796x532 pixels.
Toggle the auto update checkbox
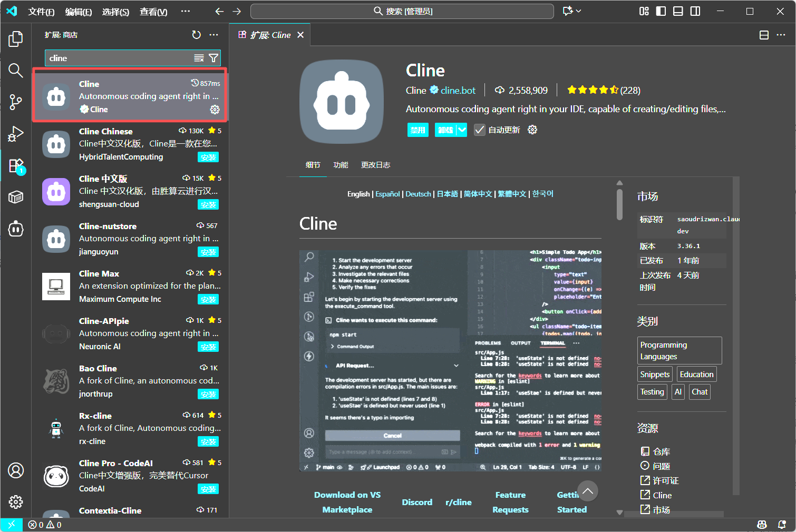479,130
